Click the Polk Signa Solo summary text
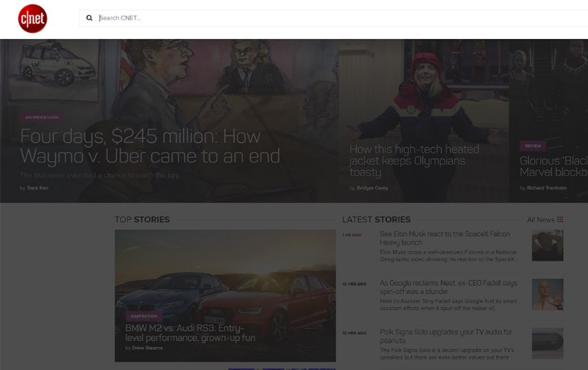 click(x=447, y=354)
